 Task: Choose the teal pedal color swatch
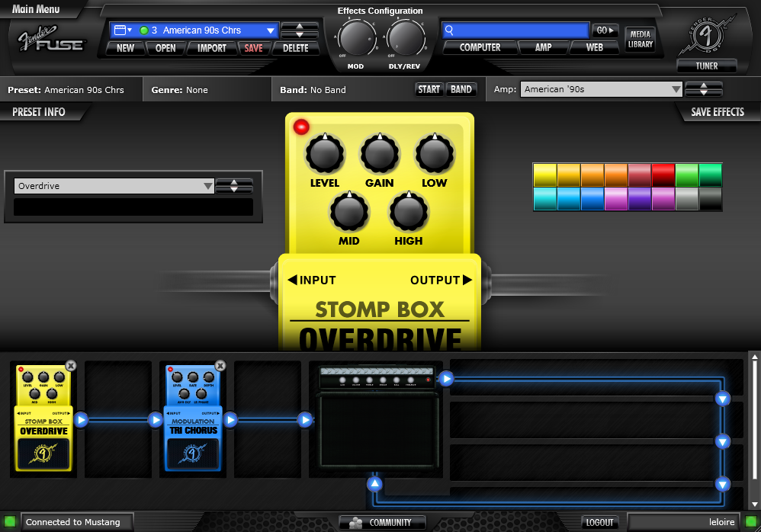[x=545, y=199]
